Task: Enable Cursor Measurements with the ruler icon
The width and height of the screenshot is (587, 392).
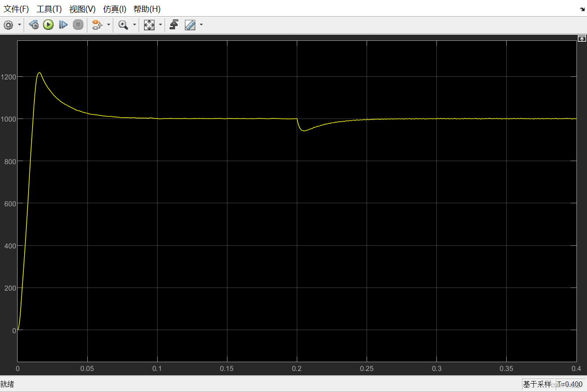Action: [x=190, y=25]
